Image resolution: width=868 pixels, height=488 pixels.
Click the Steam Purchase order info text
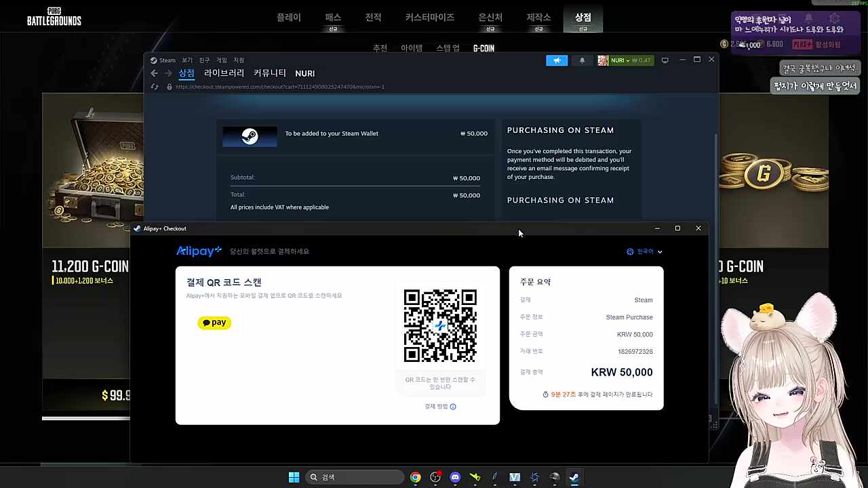629,317
